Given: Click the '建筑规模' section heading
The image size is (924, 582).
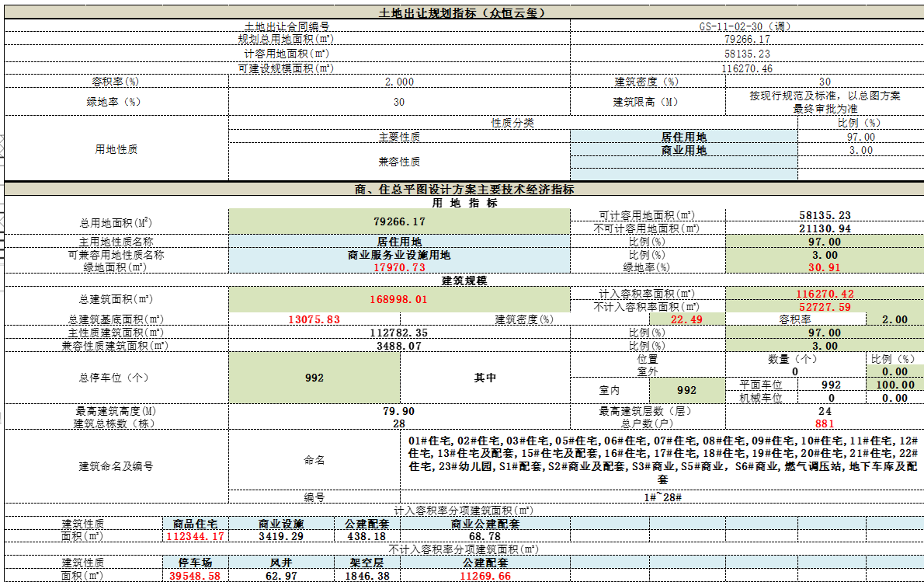Looking at the screenshot, I should click(x=464, y=281).
